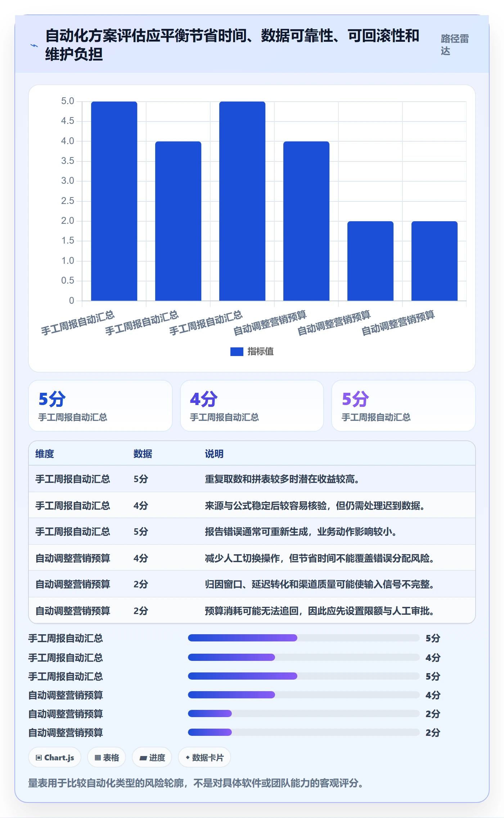Click the 手工周报自动汇总 progress bar showing 4分
The width and height of the screenshot is (504, 818).
[303, 657]
